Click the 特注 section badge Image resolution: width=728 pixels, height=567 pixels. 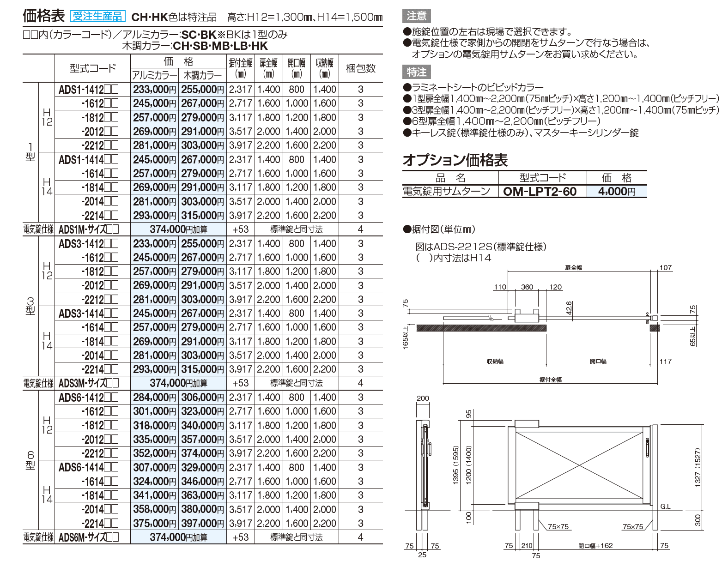416,72
